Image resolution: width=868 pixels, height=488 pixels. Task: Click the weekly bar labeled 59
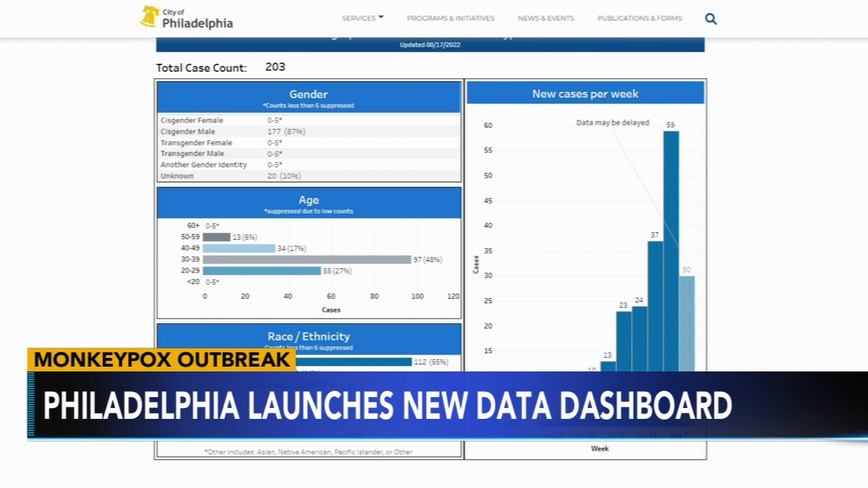pos(671,251)
